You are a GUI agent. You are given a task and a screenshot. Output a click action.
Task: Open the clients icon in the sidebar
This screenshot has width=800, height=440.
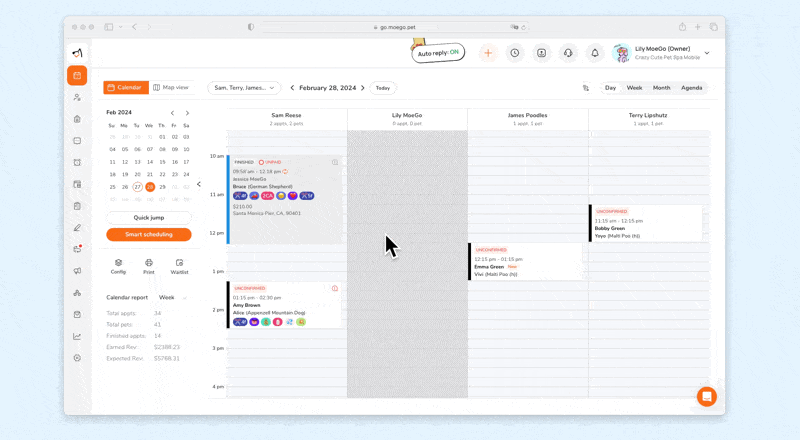(77, 97)
